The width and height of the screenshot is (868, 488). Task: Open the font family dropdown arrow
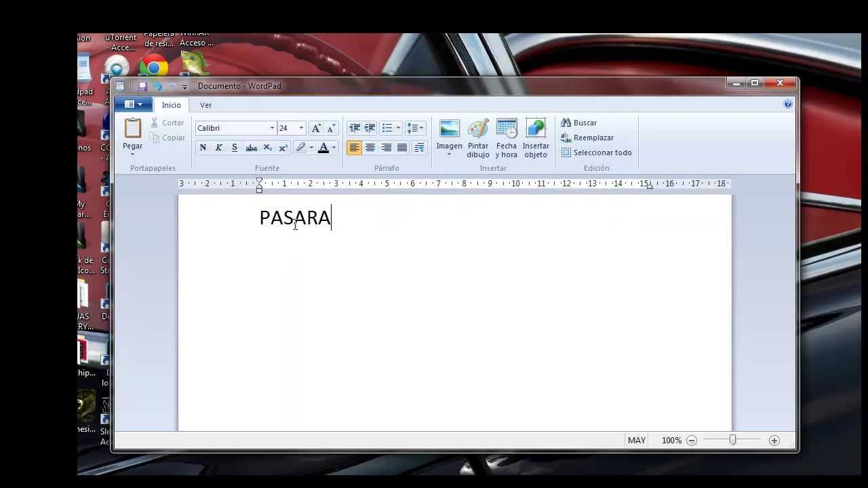(272, 128)
